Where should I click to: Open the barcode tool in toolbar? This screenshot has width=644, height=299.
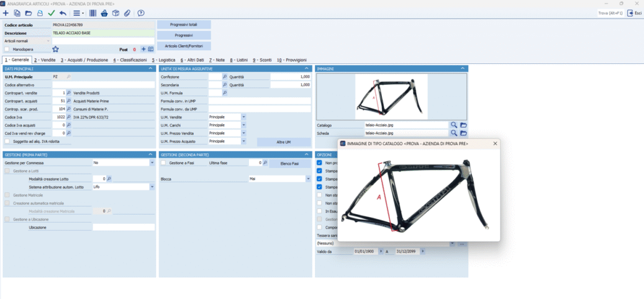coord(93,13)
